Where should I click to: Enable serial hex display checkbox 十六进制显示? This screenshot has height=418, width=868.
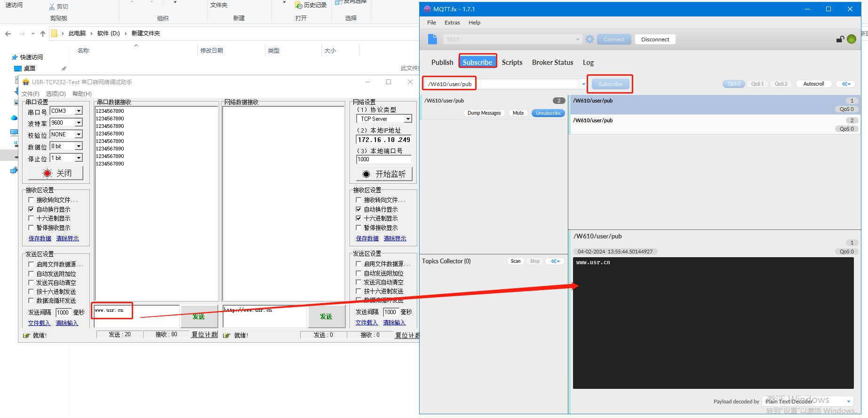31,219
